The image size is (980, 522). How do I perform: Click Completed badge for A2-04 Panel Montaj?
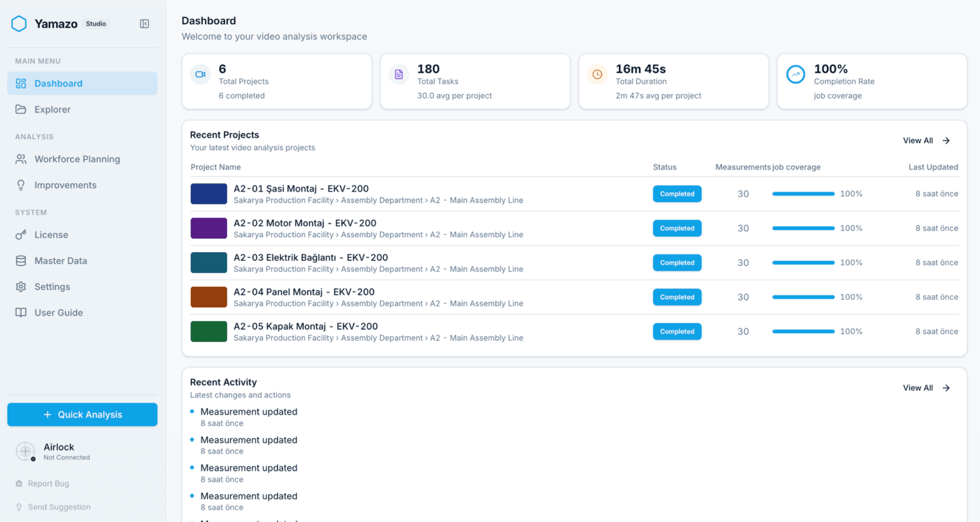point(677,297)
